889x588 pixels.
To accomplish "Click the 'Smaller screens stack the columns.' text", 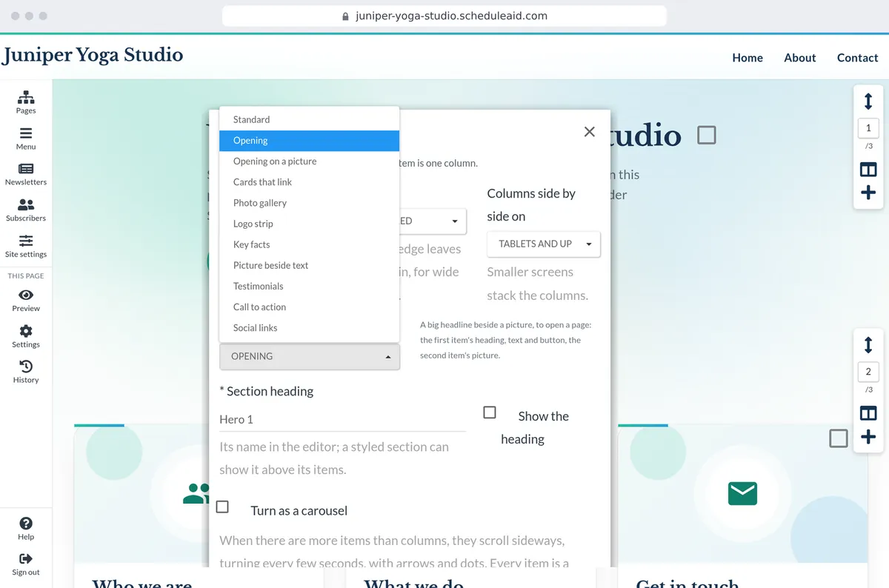I will click(x=538, y=284).
